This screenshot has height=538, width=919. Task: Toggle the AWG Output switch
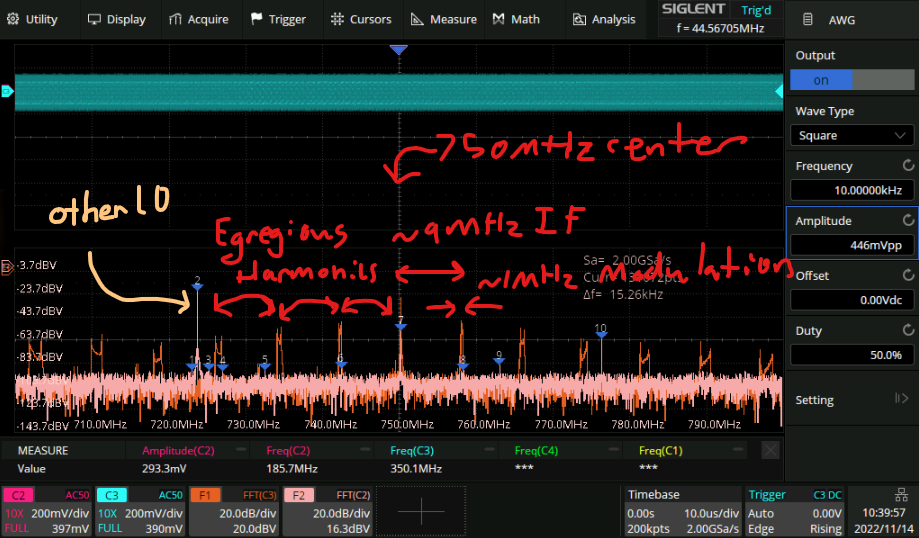click(851, 80)
